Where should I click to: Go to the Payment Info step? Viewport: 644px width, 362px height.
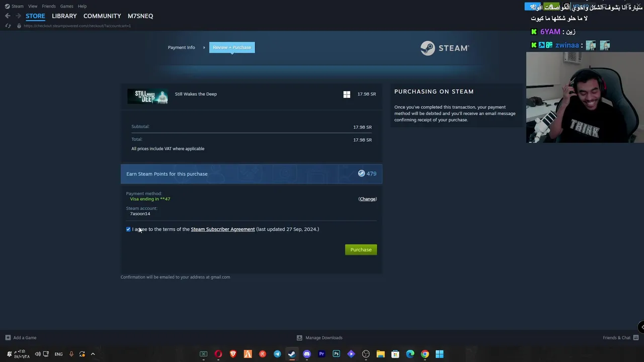pyautogui.click(x=181, y=47)
